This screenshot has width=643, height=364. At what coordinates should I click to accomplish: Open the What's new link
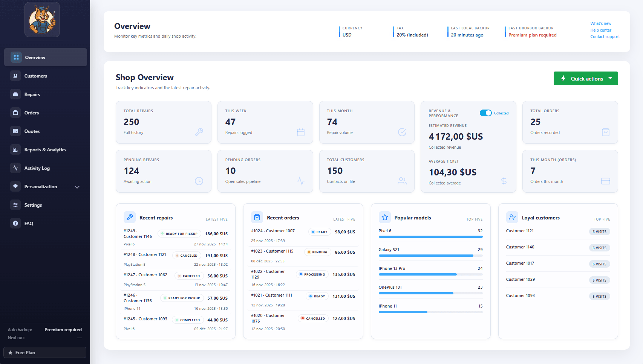(x=601, y=23)
